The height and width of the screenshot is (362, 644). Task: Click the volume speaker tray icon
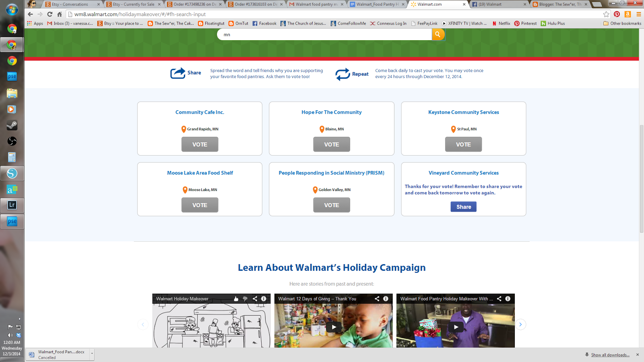click(x=10, y=335)
